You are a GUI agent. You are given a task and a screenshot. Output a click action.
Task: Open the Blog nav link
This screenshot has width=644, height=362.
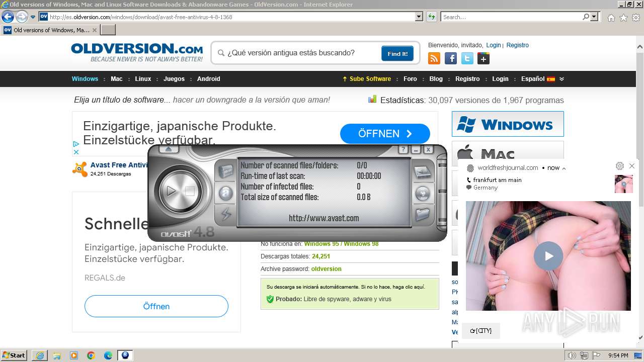click(436, 79)
